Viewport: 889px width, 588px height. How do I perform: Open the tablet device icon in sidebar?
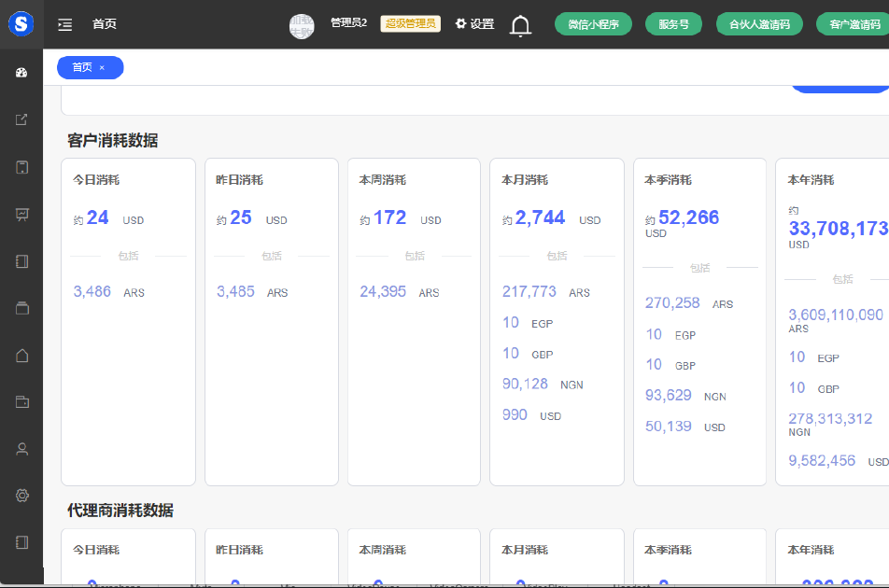pyautogui.click(x=21, y=167)
